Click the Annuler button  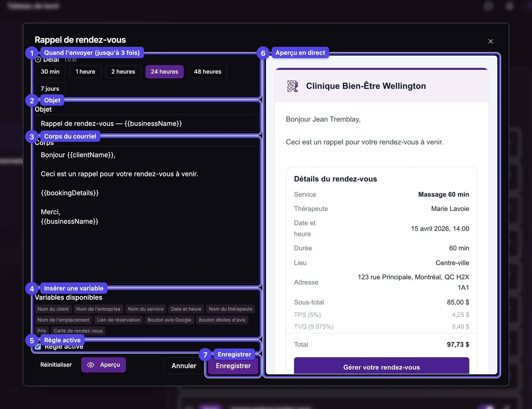tap(184, 366)
